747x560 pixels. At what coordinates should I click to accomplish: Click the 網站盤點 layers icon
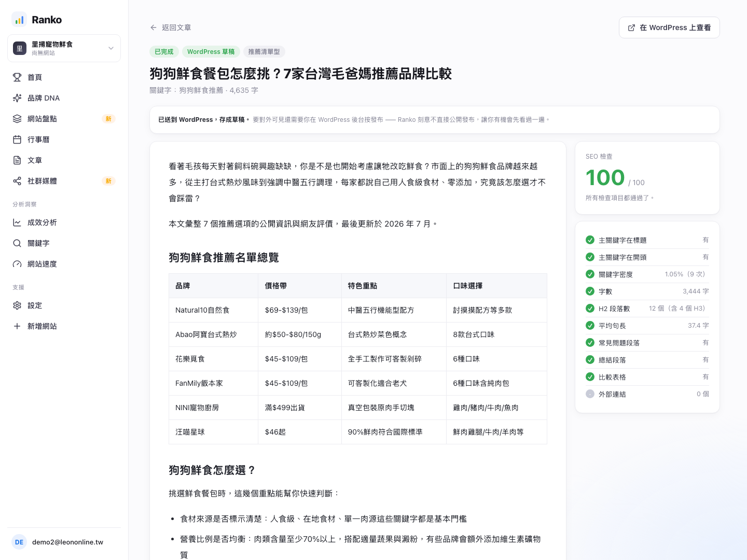point(17,119)
